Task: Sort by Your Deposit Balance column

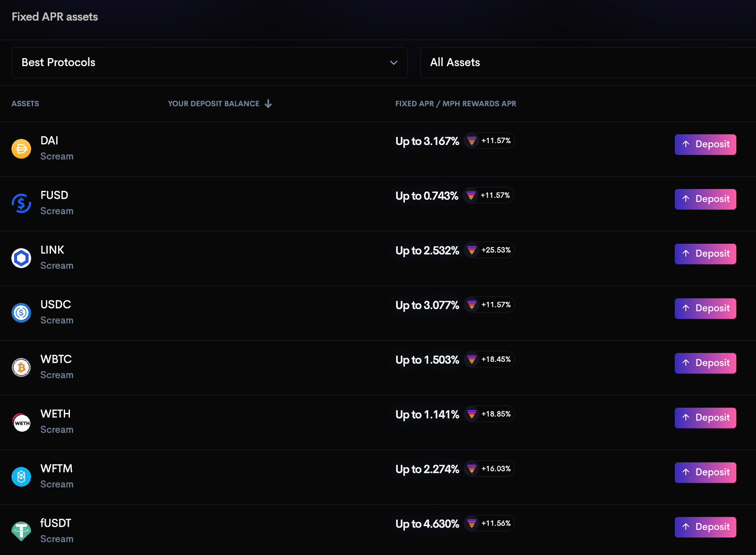Action: (220, 103)
